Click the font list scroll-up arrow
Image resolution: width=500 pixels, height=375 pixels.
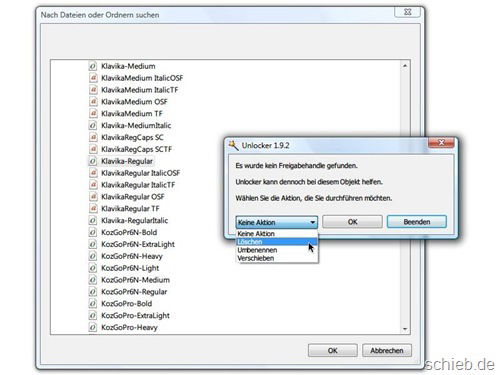(x=405, y=66)
